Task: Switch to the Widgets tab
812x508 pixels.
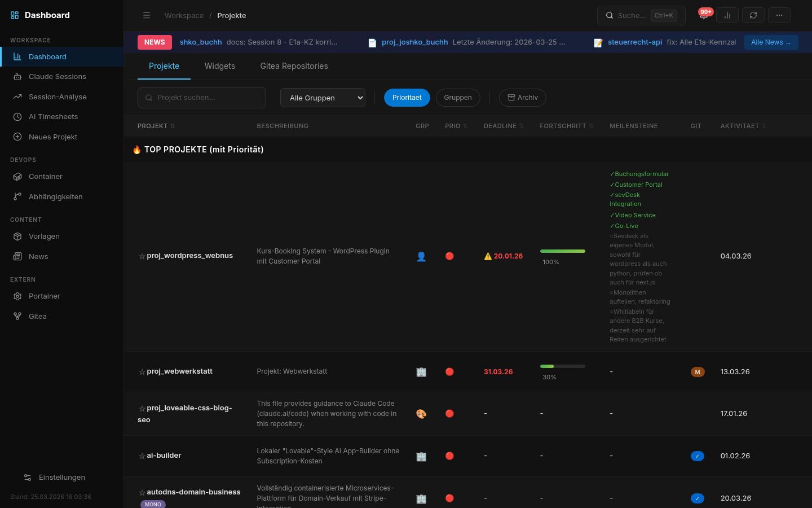Action: click(219, 66)
